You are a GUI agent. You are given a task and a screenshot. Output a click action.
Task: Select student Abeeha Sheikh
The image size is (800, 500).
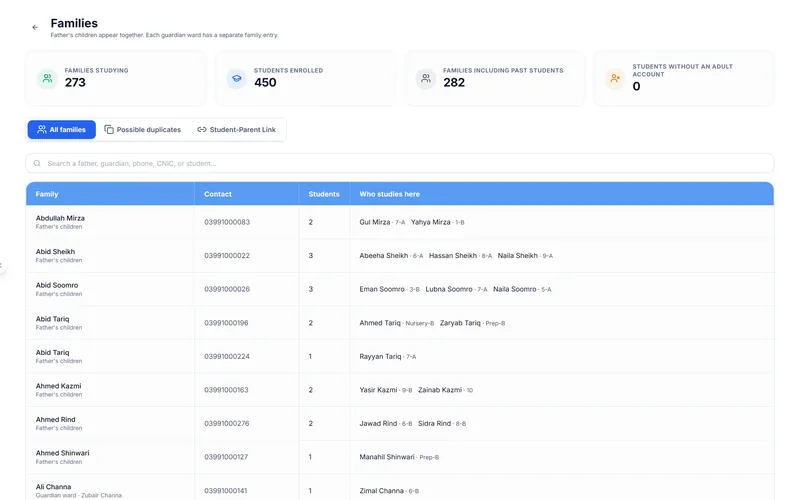[x=384, y=256]
